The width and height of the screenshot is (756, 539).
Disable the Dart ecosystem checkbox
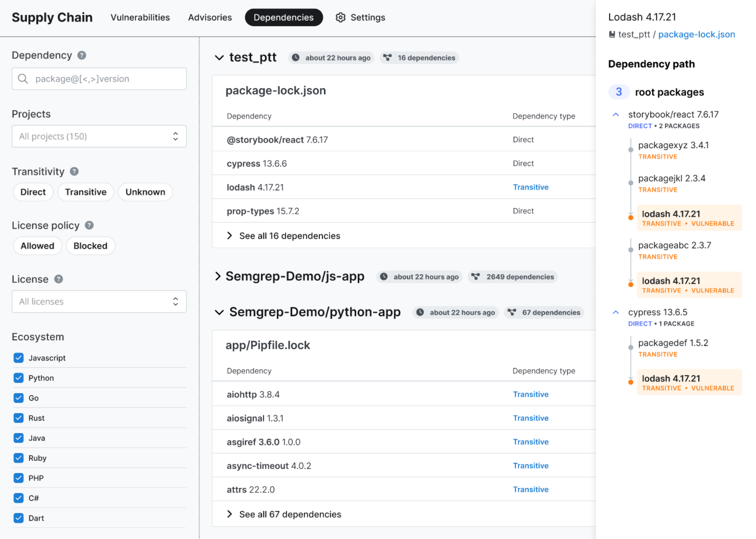pyautogui.click(x=18, y=518)
